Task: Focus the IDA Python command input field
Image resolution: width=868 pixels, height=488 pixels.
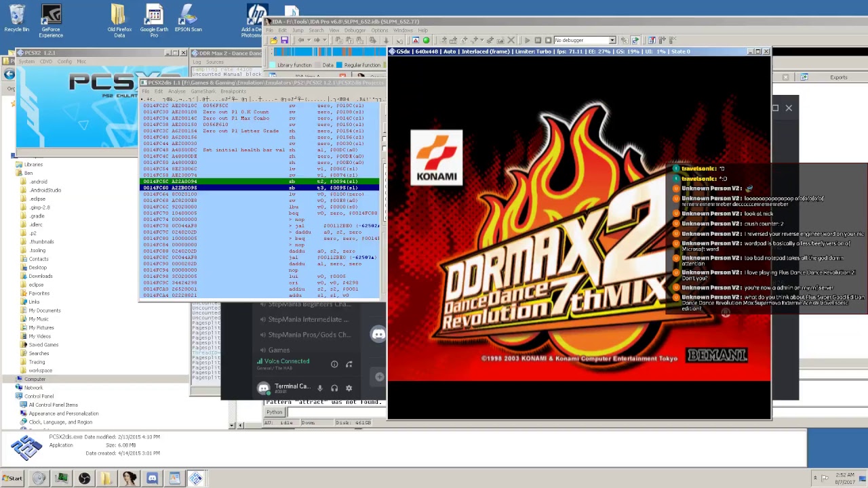Action: click(336, 413)
